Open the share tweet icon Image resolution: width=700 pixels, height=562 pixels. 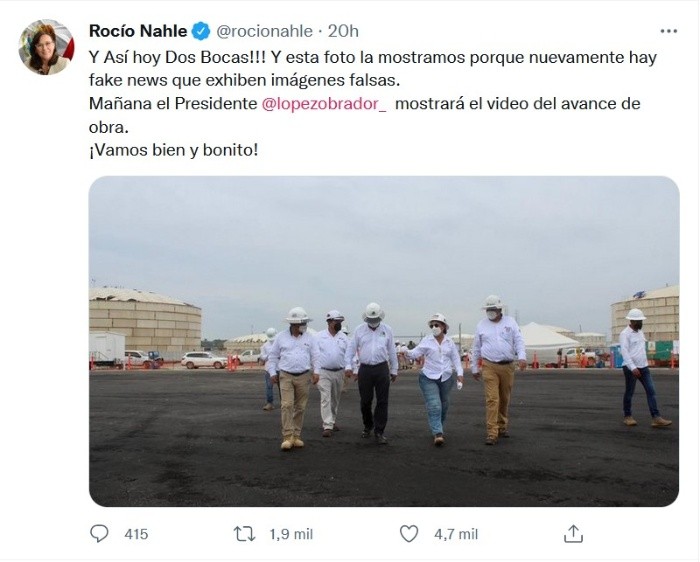tap(573, 534)
